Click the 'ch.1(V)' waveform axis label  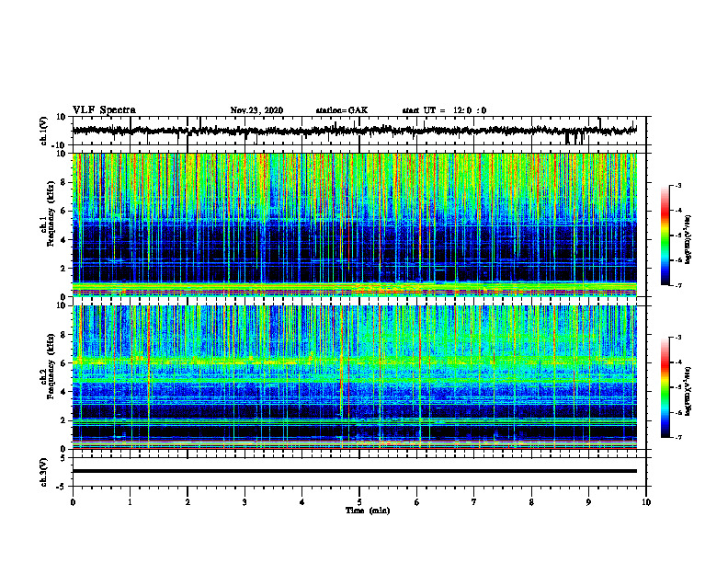44,131
